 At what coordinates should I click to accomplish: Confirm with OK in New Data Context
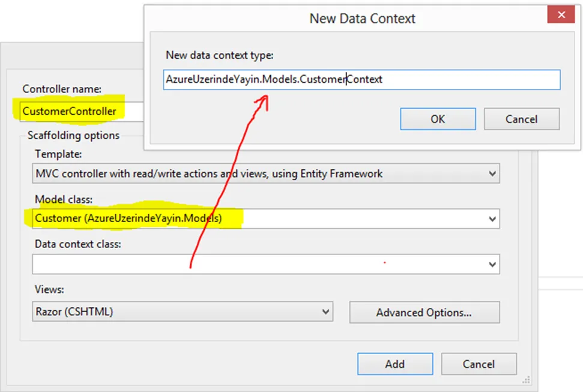coord(438,119)
